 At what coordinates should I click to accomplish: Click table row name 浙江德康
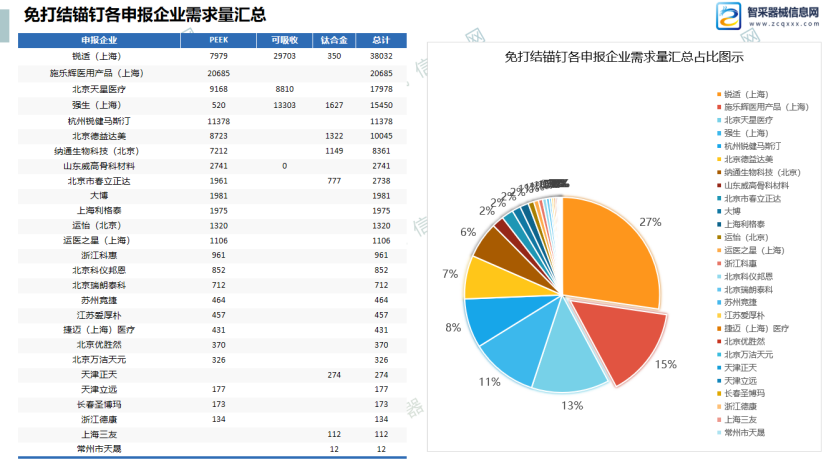(x=99, y=419)
